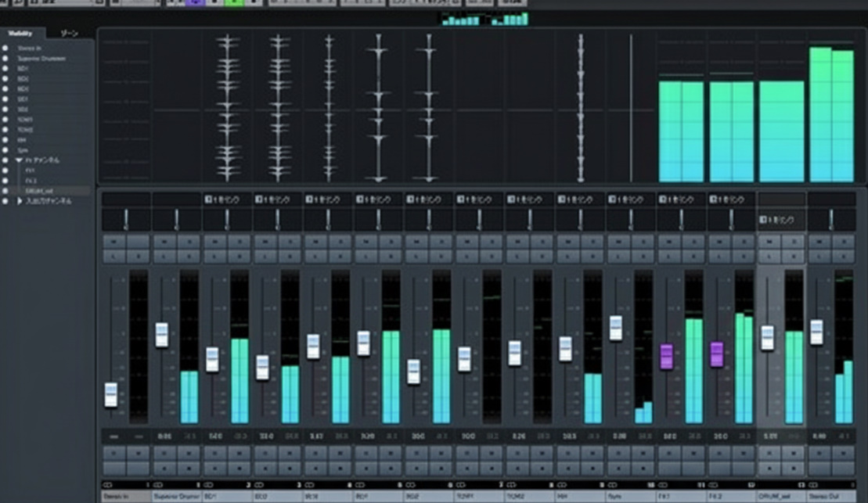Toggle visibility dot for Superior Drummer
This screenshot has width=868, height=503.
click(x=5, y=59)
